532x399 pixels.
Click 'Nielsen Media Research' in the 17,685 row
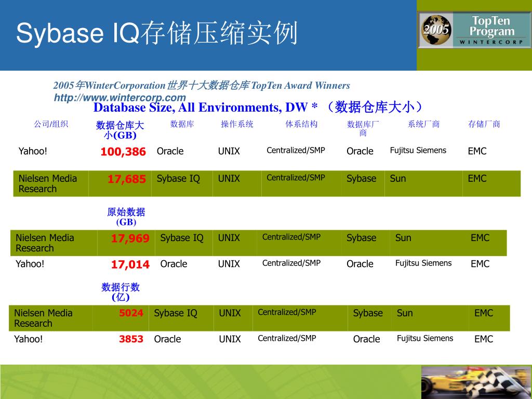[47, 183]
